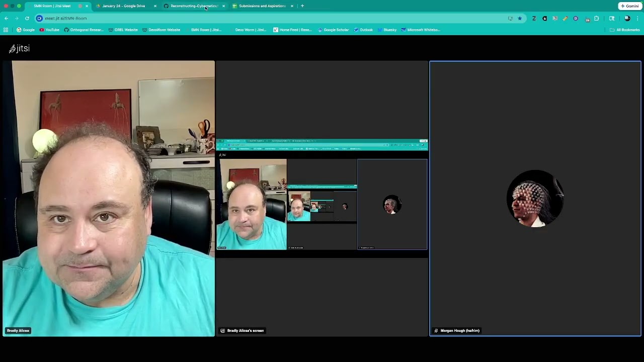Open the Home Feed ResearchGate bookmark
This screenshot has width=644, height=362.
(x=292, y=30)
